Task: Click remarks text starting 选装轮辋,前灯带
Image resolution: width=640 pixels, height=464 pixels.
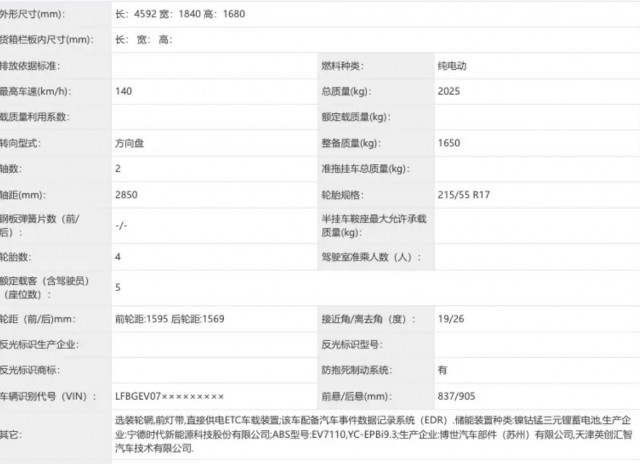Action: [x=373, y=435]
